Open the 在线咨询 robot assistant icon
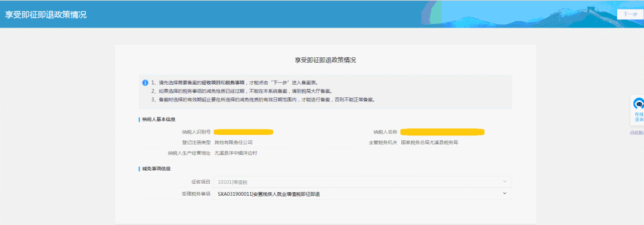The height and width of the screenshot is (225, 644). pos(638,103)
